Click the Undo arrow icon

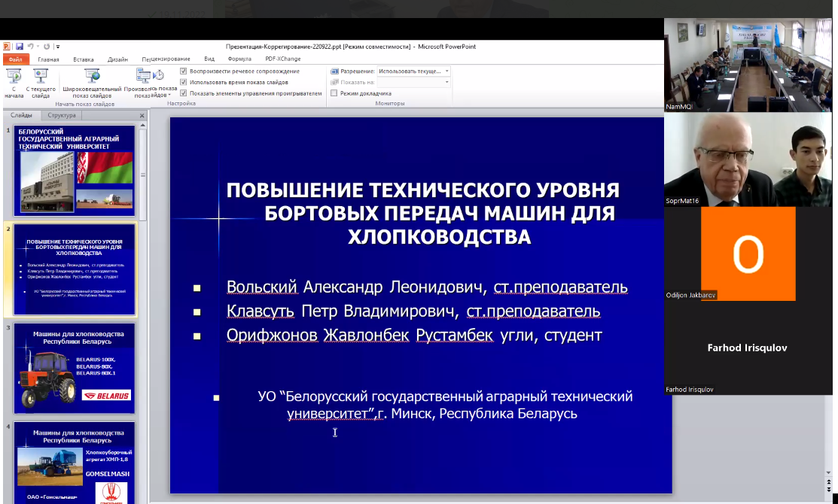pyautogui.click(x=32, y=46)
